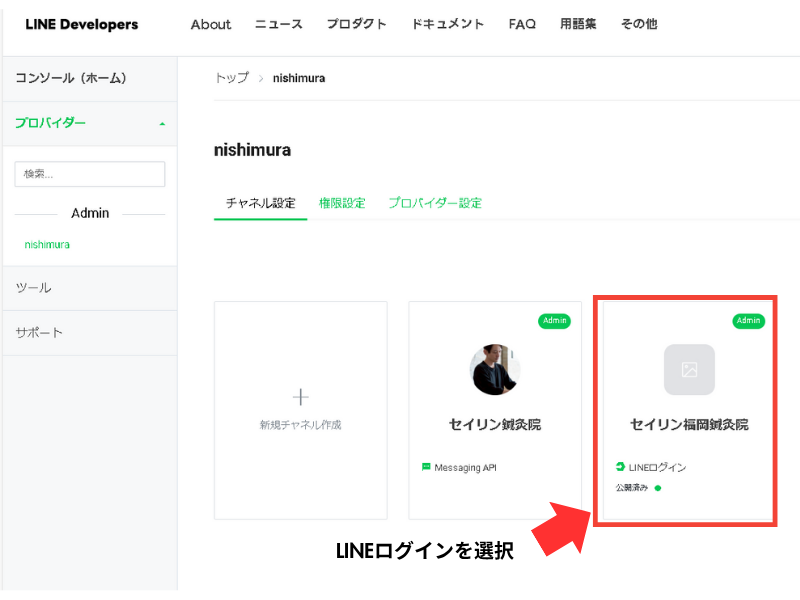This screenshot has width=800, height=600.
Task: Open the ドキュメント top menu
Action: pos(447,24)
